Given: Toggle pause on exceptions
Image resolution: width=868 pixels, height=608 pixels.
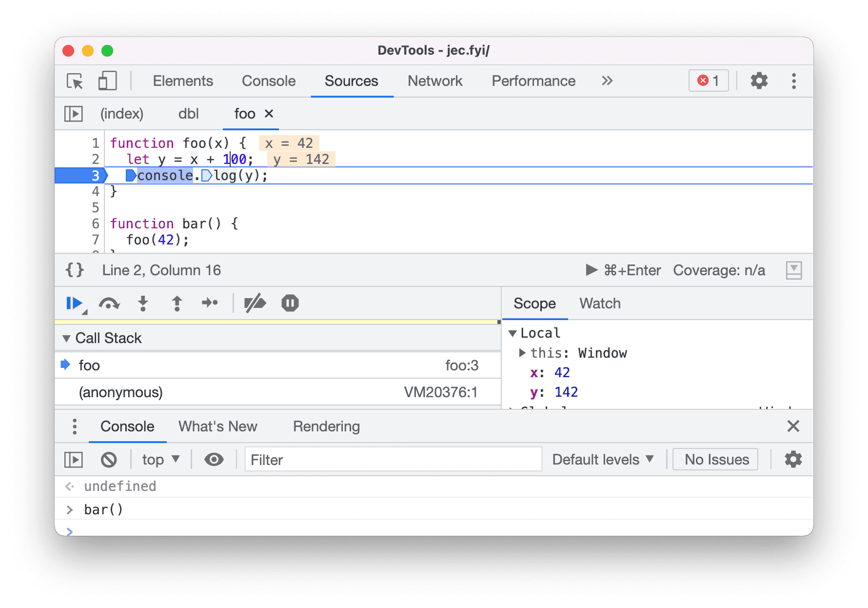Looking at the screenshot, I should click(290, 303).
